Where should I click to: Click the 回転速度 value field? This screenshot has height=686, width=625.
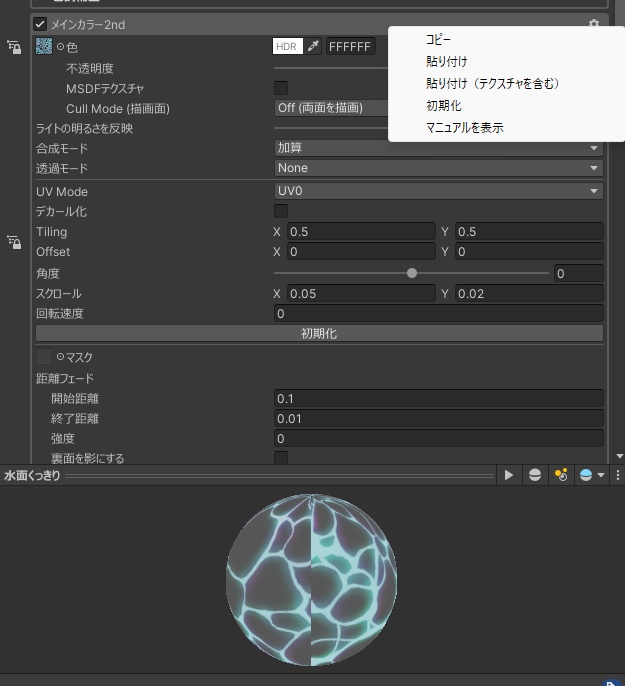coord(439,313)
